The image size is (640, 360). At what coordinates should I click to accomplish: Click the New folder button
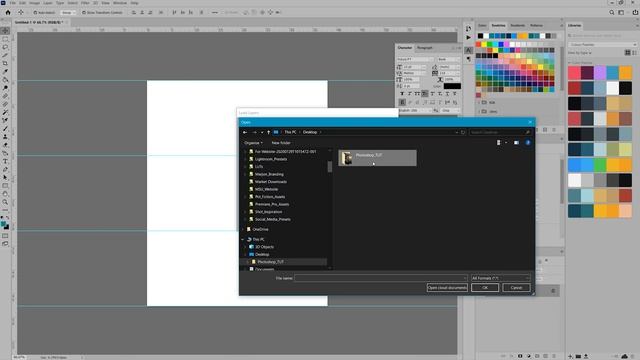pos(281,143)
